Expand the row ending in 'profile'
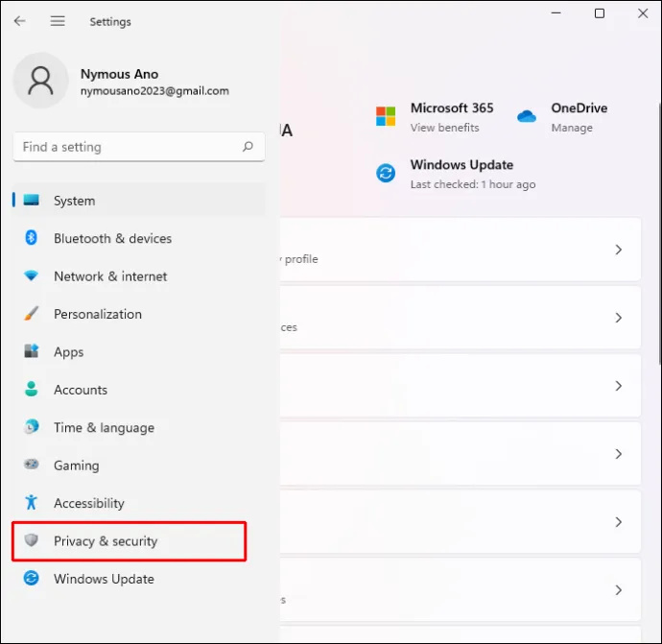 (461, 250)
